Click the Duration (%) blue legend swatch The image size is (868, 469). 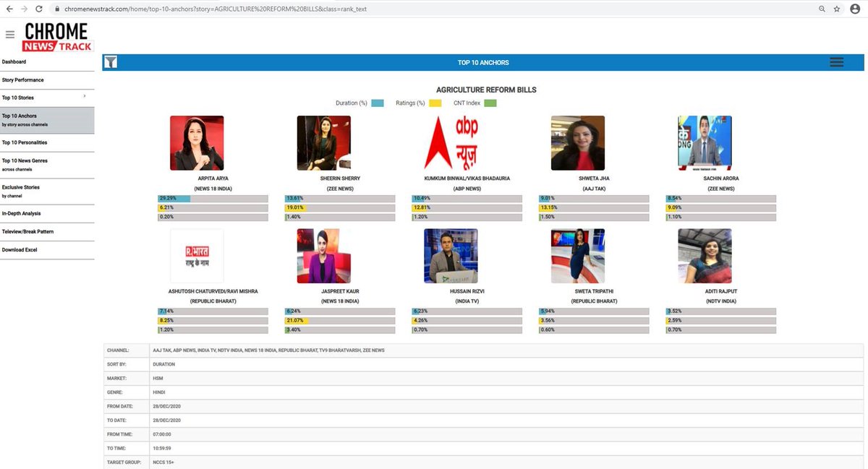[378, 103]
